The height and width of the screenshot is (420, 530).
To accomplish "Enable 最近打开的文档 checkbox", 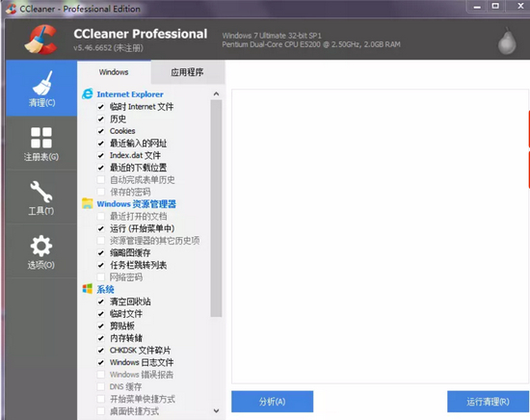I will pos(101,216).
